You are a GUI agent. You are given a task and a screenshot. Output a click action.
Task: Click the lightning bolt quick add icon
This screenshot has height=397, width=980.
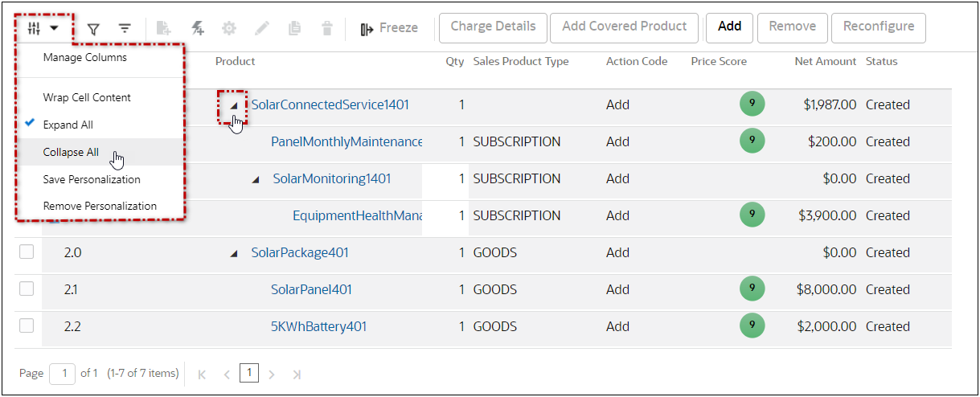pyautogui.click(x=197, y=29)
